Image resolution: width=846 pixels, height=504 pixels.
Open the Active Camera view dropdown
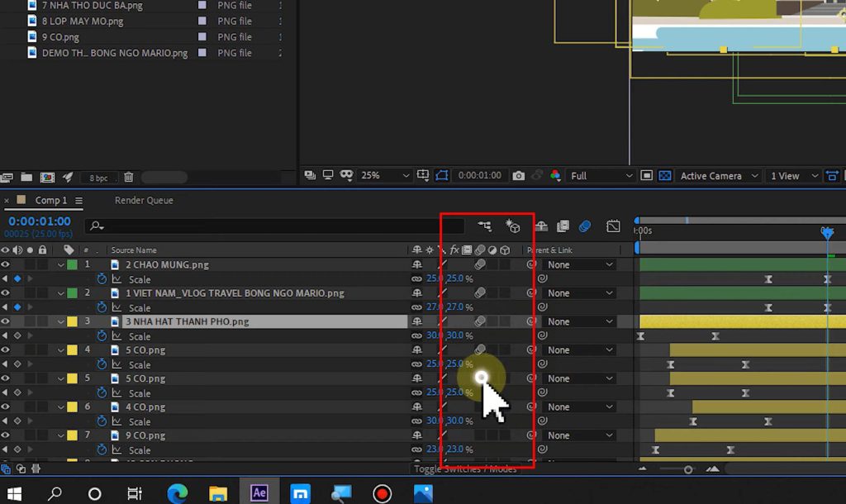715,175
